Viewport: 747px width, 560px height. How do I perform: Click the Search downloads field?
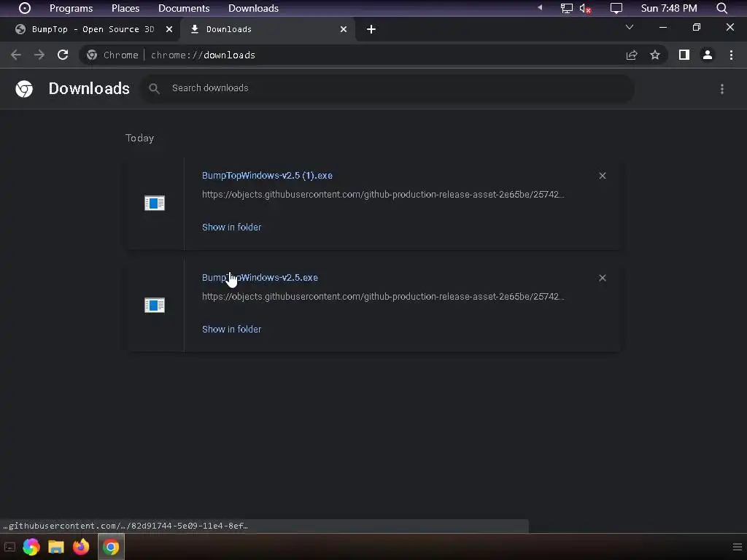387,88
